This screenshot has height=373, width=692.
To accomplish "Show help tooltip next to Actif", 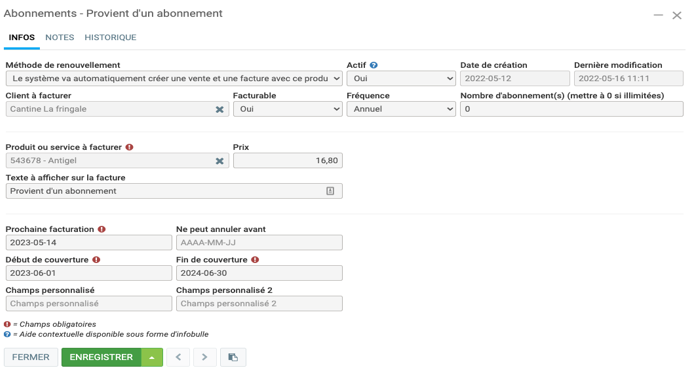I will click(x=374, y=65).
